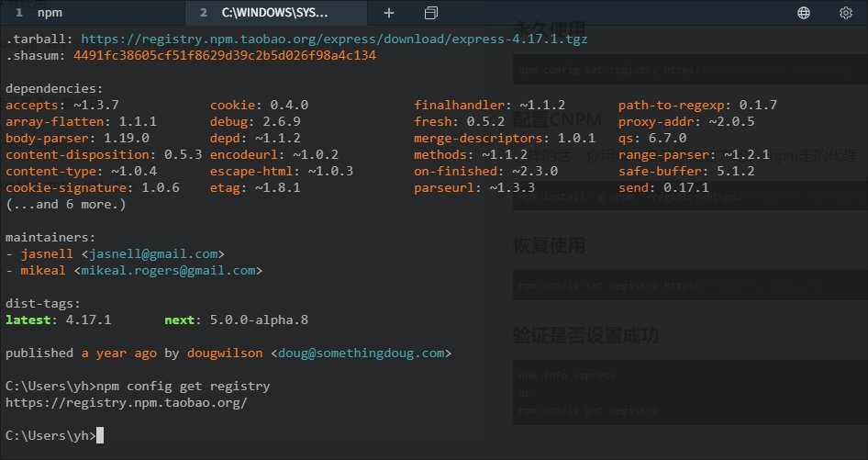Click the mikeal.rogers@gmail.com email address
The image size is (868, 460).
(168, 271)
